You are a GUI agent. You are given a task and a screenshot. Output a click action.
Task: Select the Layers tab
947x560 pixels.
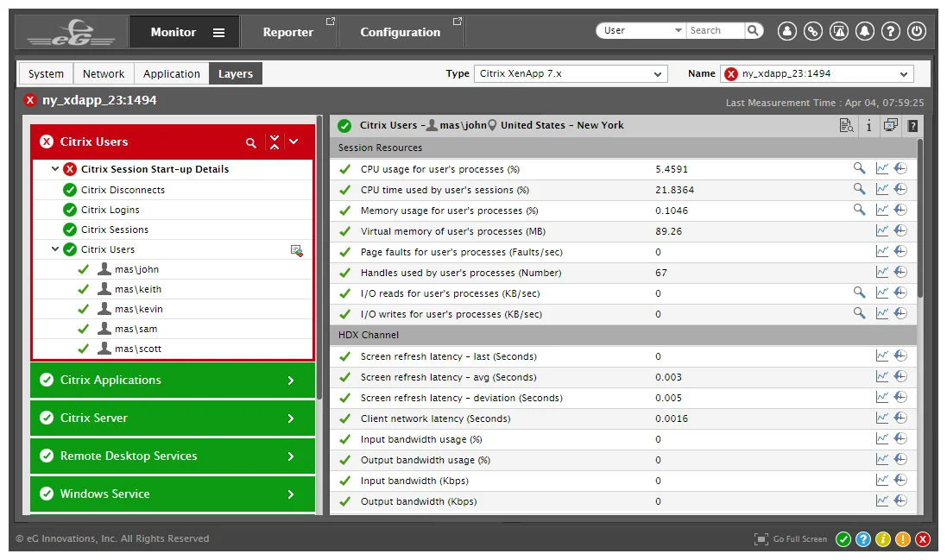(236, 73)
